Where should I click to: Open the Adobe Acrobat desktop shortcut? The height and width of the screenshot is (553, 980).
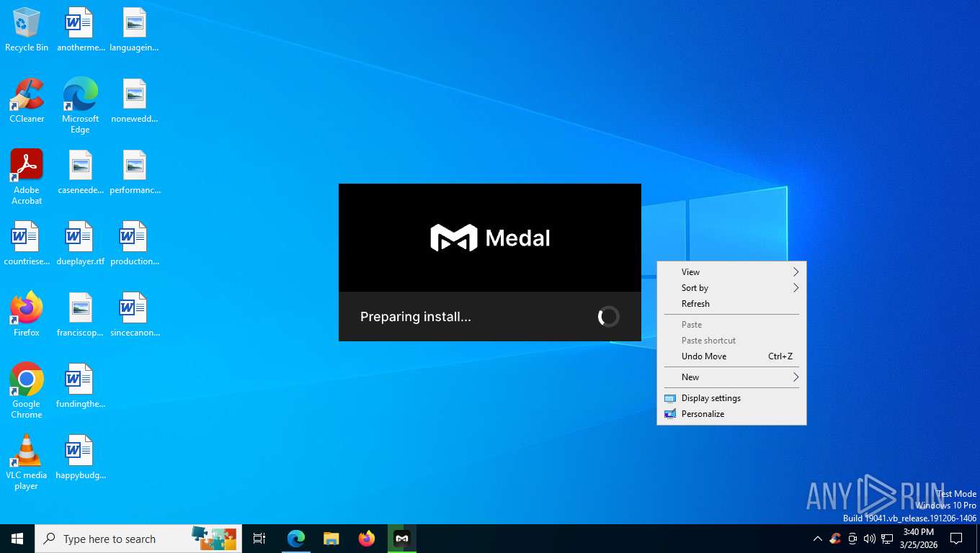pyautogui.click(x=27, y=177)
